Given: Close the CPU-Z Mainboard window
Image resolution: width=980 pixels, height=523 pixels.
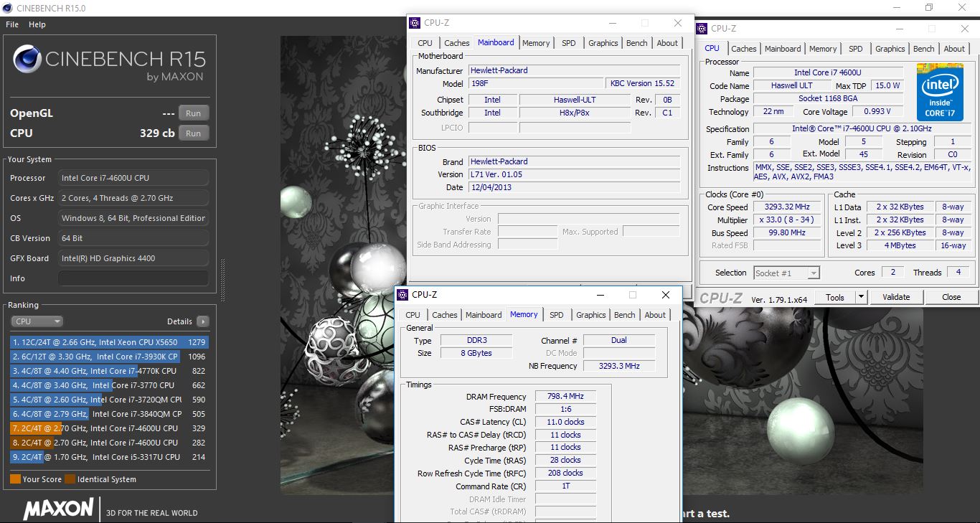Looking at the screenshot, I should (678, 23).
